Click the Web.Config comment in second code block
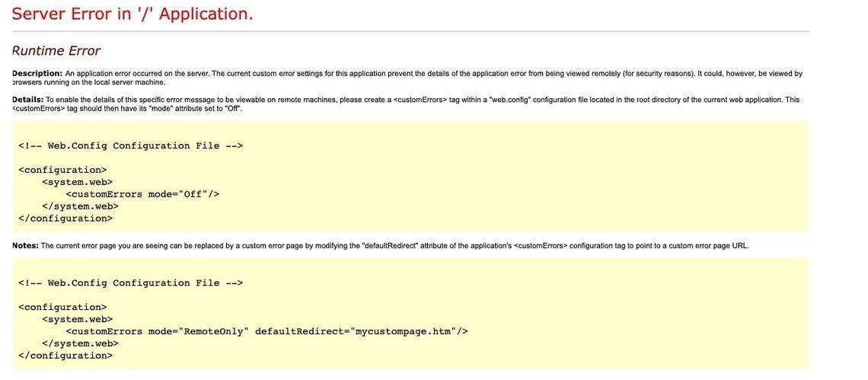Image resolution: width=868 pixels, height=380 pixels. tap(130, 283)
